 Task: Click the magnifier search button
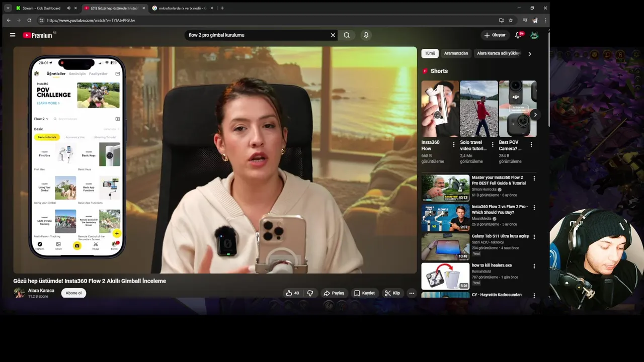[347, 35]
